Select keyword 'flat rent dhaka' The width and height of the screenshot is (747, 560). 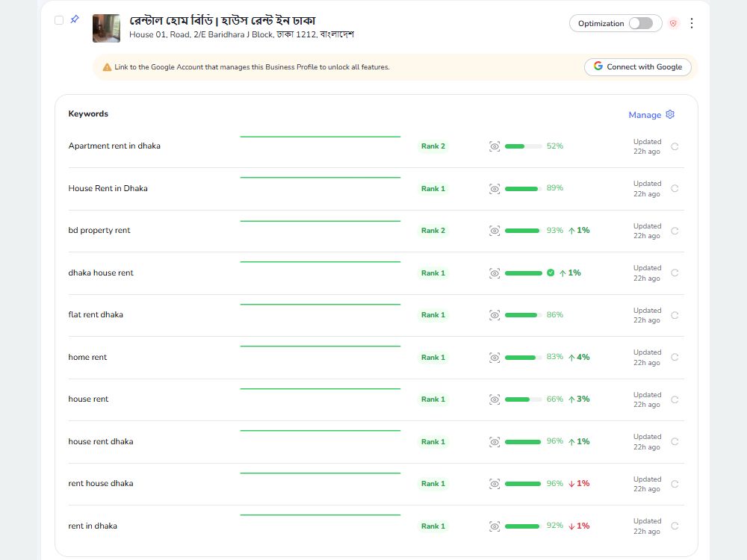(96, 314)
